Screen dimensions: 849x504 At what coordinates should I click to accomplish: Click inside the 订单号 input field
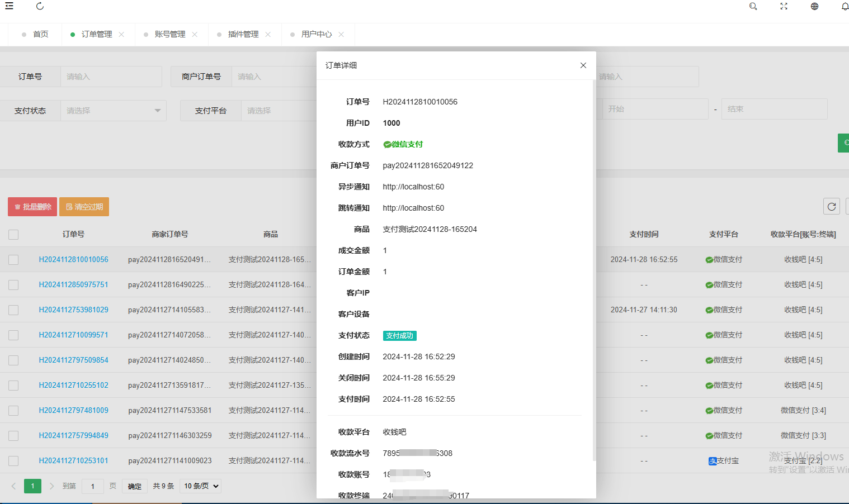click(111, 77)
